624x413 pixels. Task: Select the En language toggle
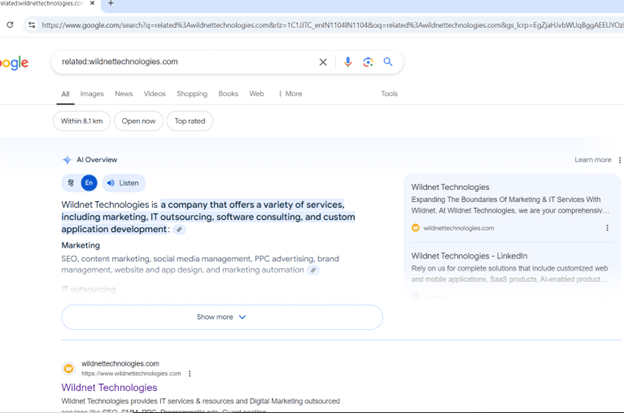89,183
